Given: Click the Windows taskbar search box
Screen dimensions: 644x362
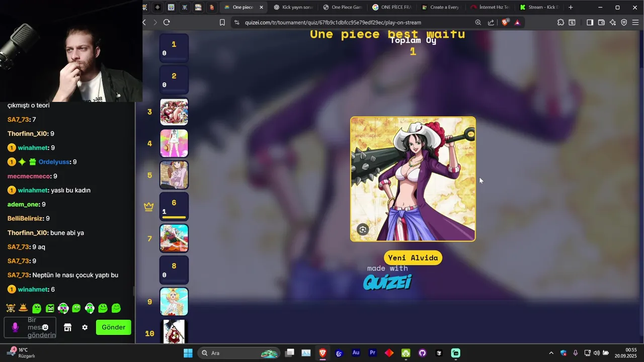Looking at the screenshot, I should pos(238,353).
